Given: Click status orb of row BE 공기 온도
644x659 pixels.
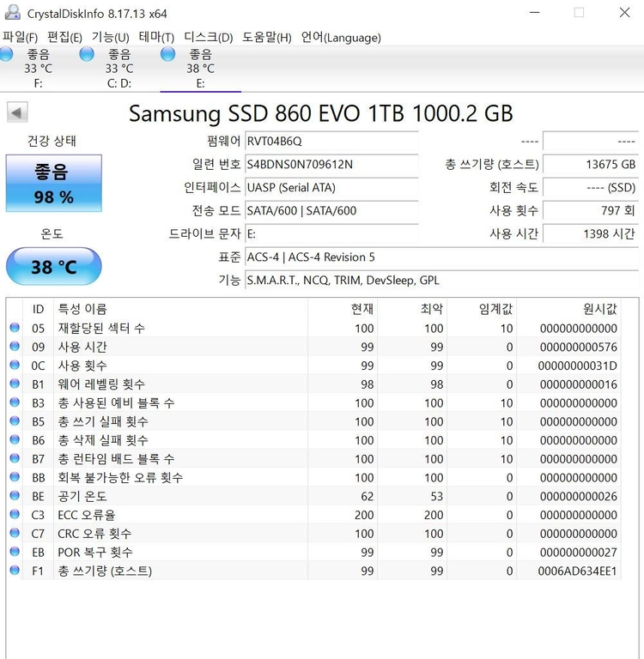Looking at the screenshot, I should [x=15, y=495].
